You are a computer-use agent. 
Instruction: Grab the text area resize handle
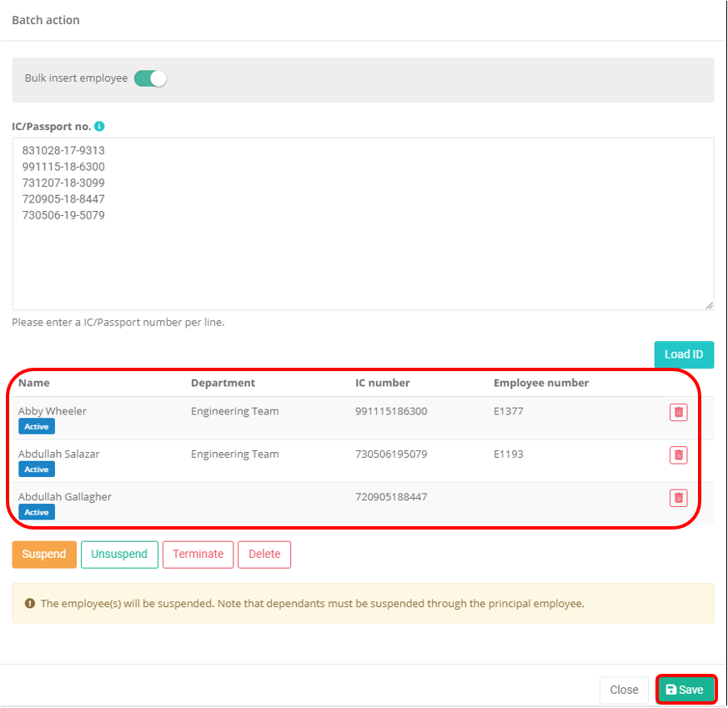coord(709,306)
